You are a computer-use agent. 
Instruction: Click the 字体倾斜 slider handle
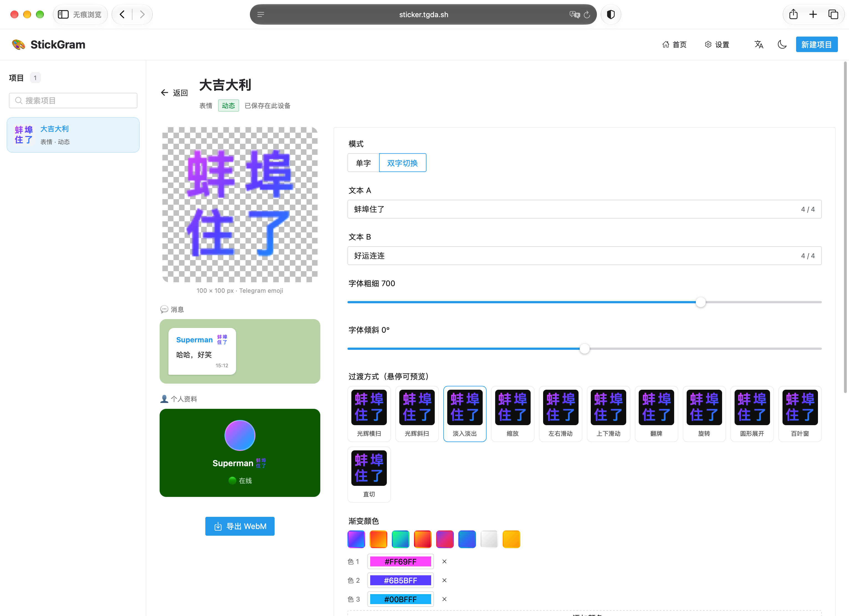[584, 349]
